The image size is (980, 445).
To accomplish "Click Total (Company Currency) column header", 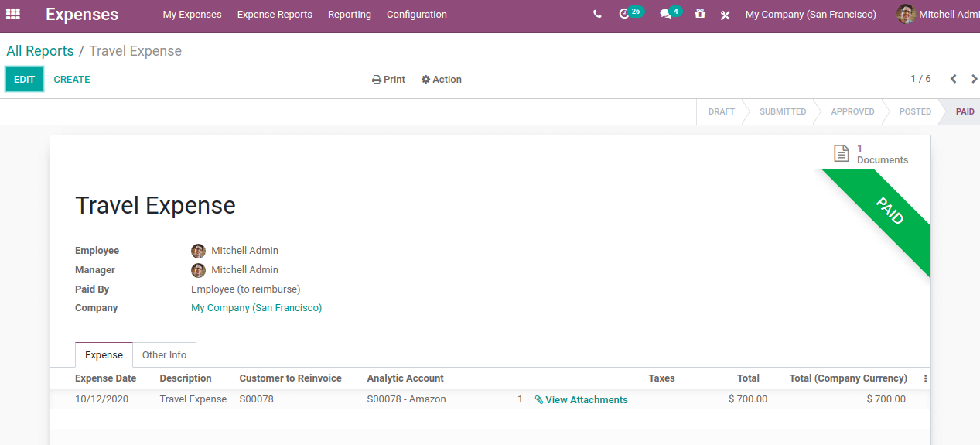I will [848, 378].
